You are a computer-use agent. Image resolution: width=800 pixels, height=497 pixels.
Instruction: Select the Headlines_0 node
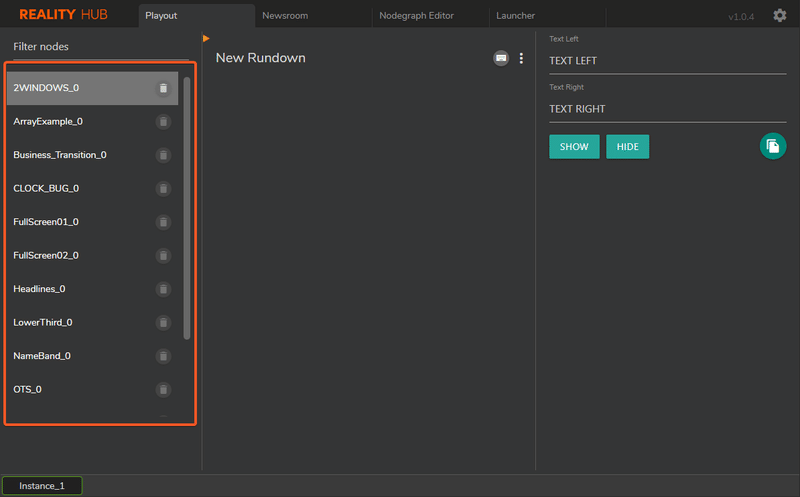pyautogui.click(x=92, y=289)
